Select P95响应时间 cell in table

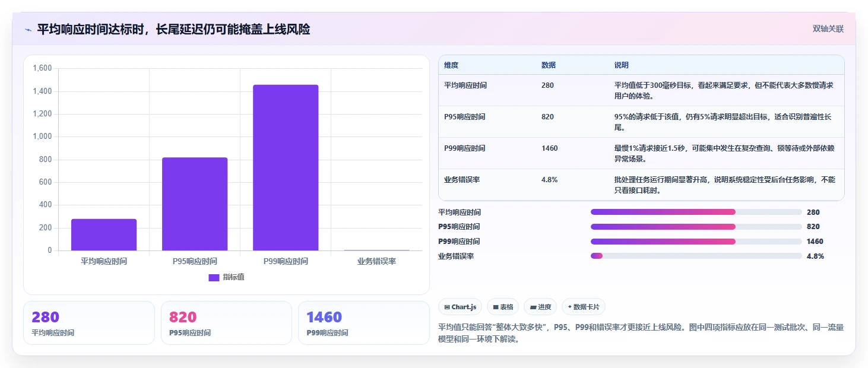[465, 117]
